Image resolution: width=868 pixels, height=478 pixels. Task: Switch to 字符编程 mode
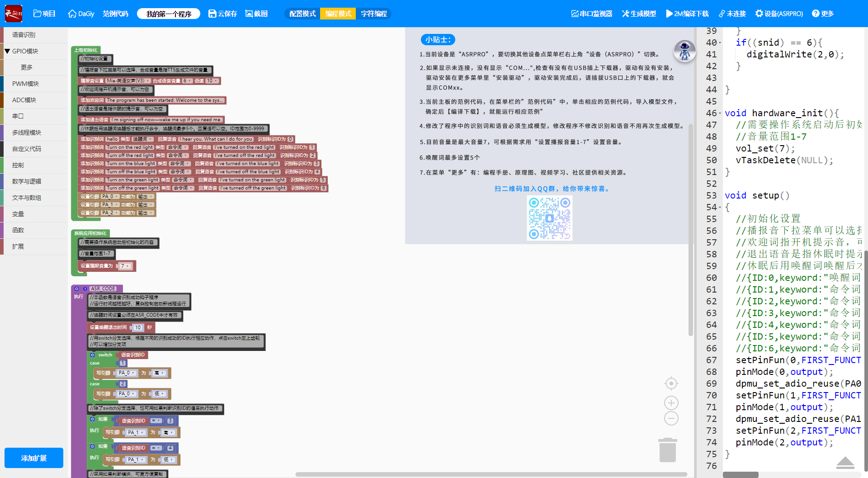tap(373, 14)
